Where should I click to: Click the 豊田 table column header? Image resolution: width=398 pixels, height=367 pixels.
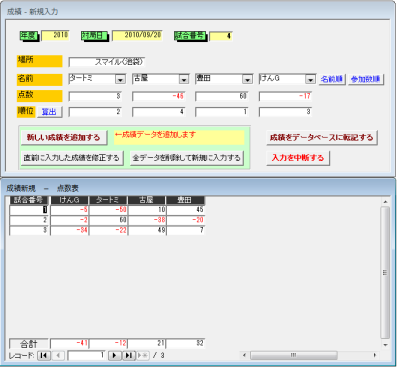pos(185,200)
